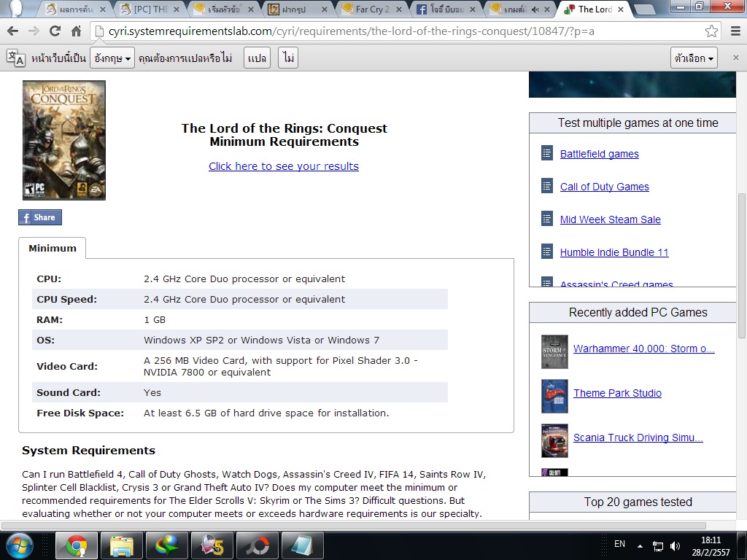Screen dimensions: 747x560
Task: Click the page vertical scrollbar thumb
Action: (742, 265)
